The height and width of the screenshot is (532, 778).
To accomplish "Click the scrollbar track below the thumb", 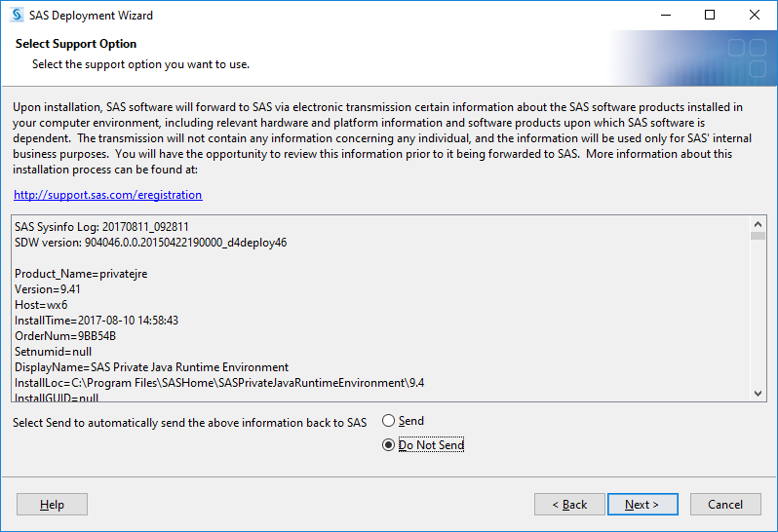I will pos(758,314).
